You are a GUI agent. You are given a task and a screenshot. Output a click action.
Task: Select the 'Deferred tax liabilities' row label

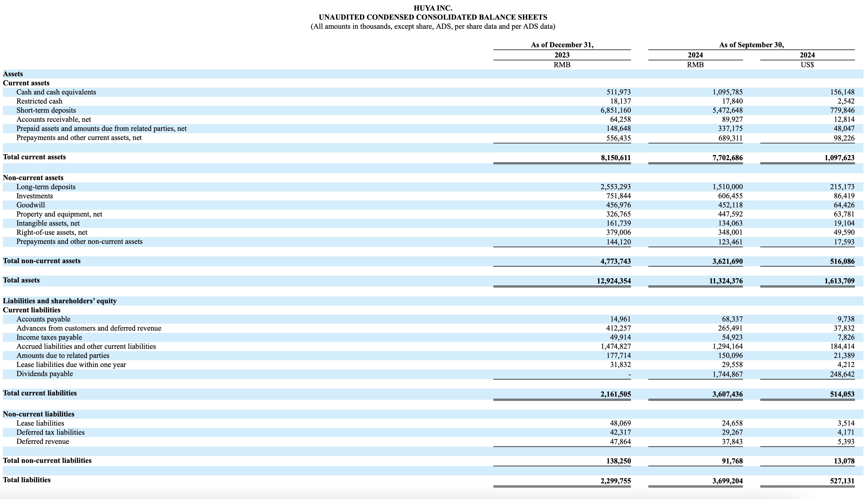pos(50,432)
